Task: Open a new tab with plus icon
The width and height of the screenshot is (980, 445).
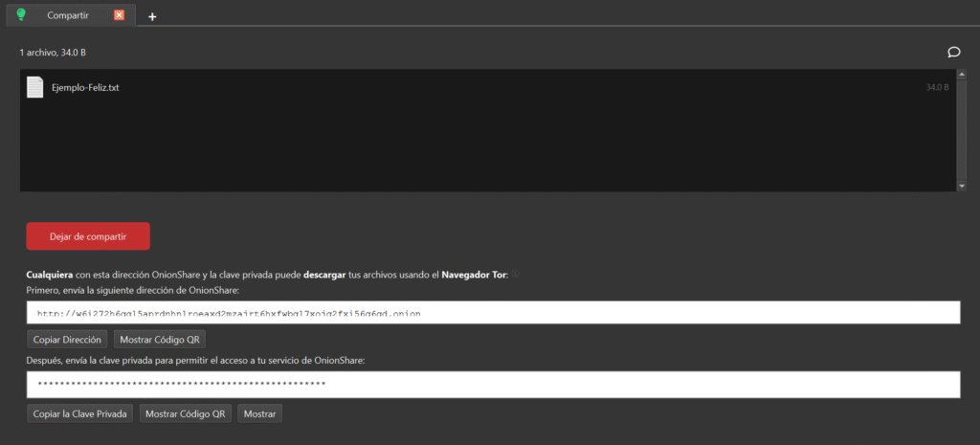Action: pos(152,16)
